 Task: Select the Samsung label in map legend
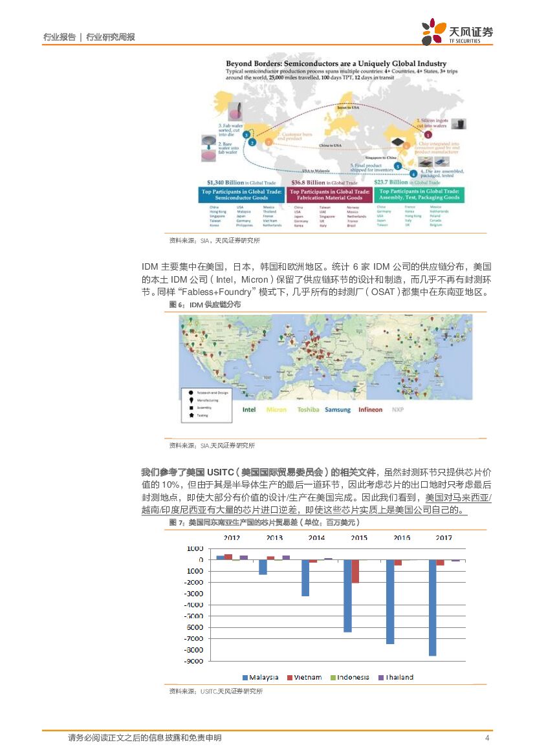337,410
